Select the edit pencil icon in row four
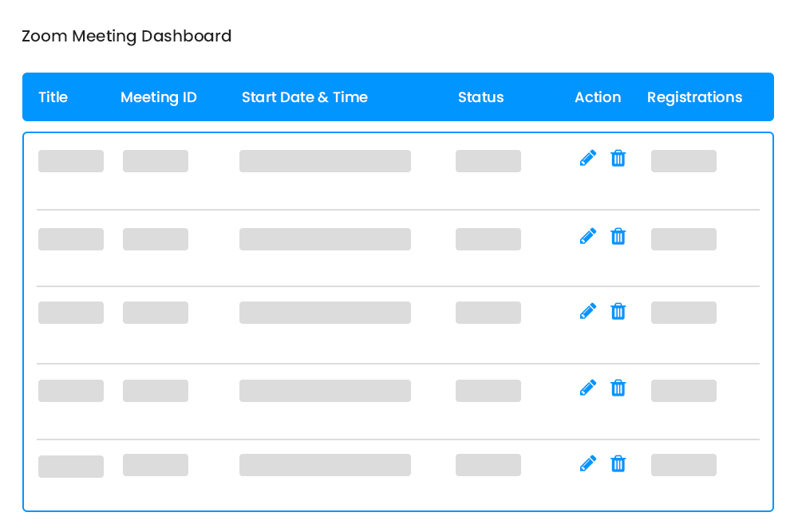The width and height of the screenshot is (798, 532). pos(588,388)
